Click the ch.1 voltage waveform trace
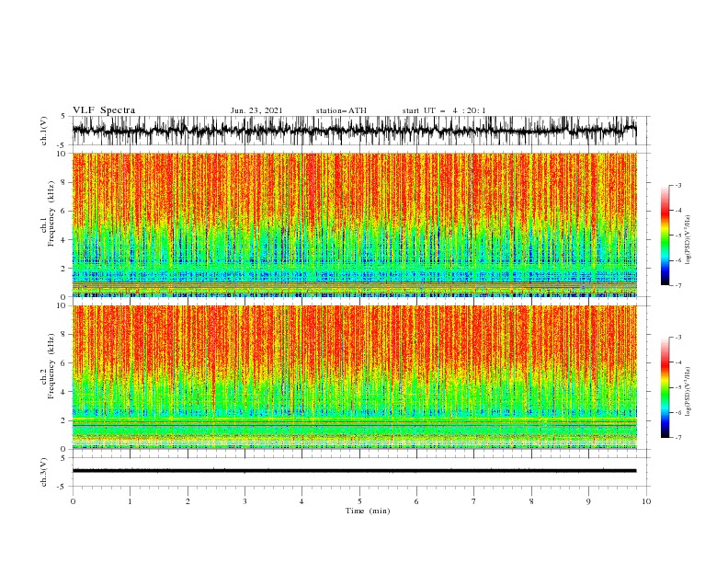Viewport: 728px width, 563px height. coord(354,131)
